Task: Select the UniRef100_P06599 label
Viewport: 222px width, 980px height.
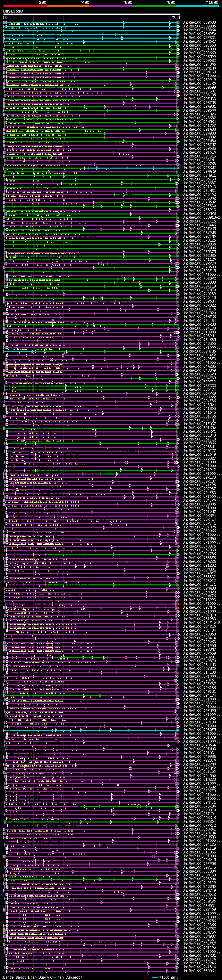Action: tap(199, 57)
